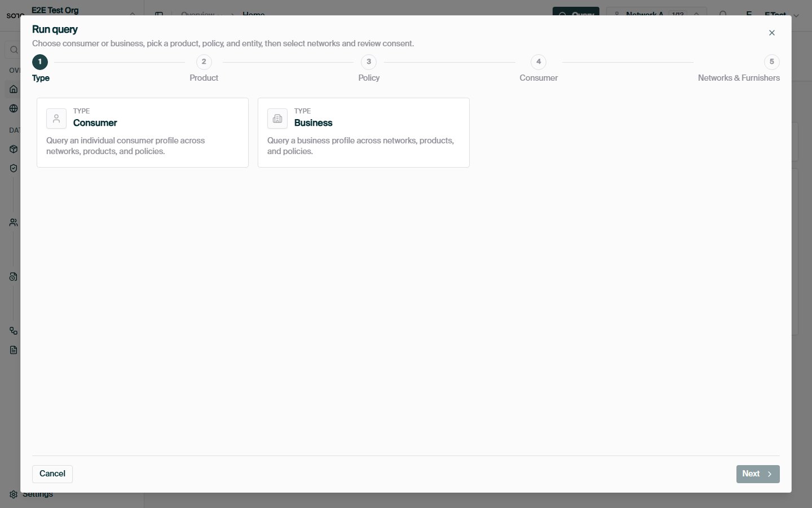The image size is (812, 508).
Task: Toggle the sidebar panel icon in the header
Action: 159,14
